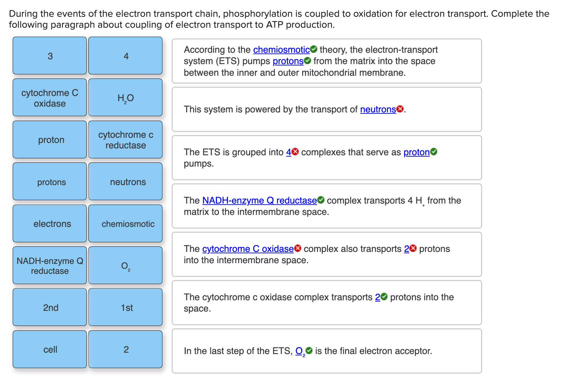Select the cytochrome C oxidase tile
The height and width of the screenshot is (377, 588).
click(49, 98)
